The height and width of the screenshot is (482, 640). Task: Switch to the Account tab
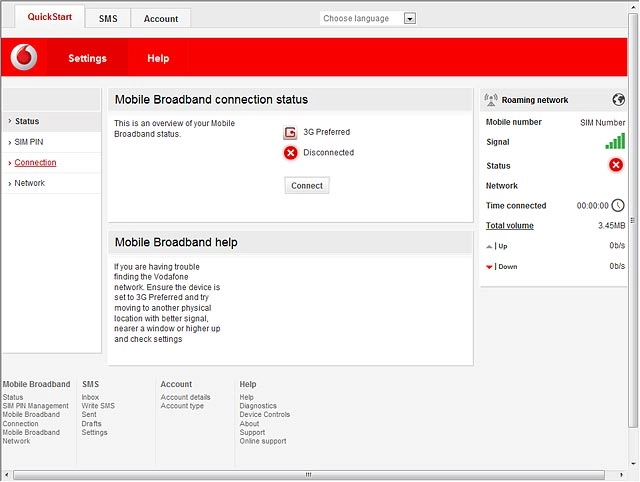[x=161, y=19]
